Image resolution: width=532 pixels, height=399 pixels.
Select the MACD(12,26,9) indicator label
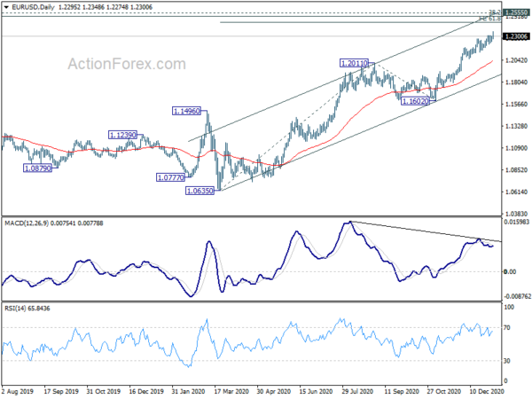27,223
